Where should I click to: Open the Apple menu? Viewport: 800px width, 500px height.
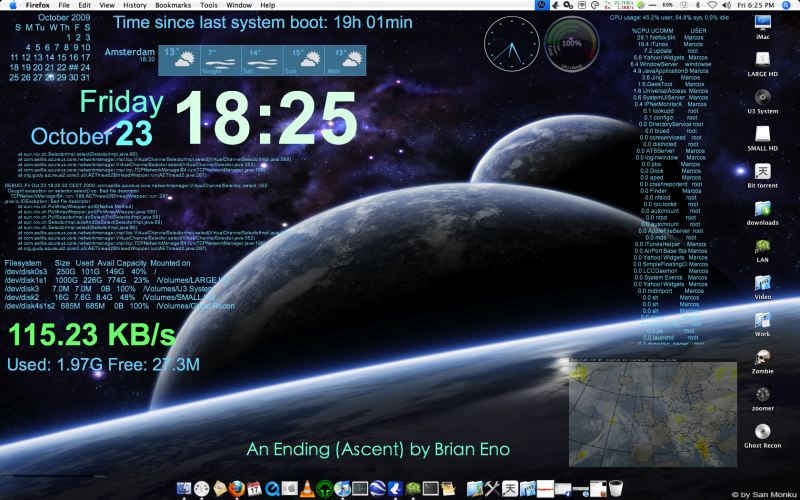pos(13,5)
